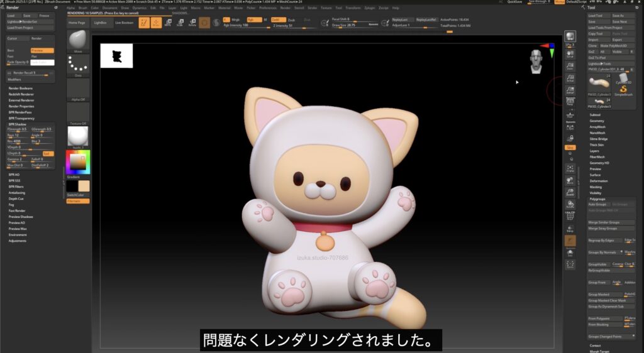The width and height of the screenshot is (644, 353).
Task: Open the Help menu
Action: coord(396,8)
